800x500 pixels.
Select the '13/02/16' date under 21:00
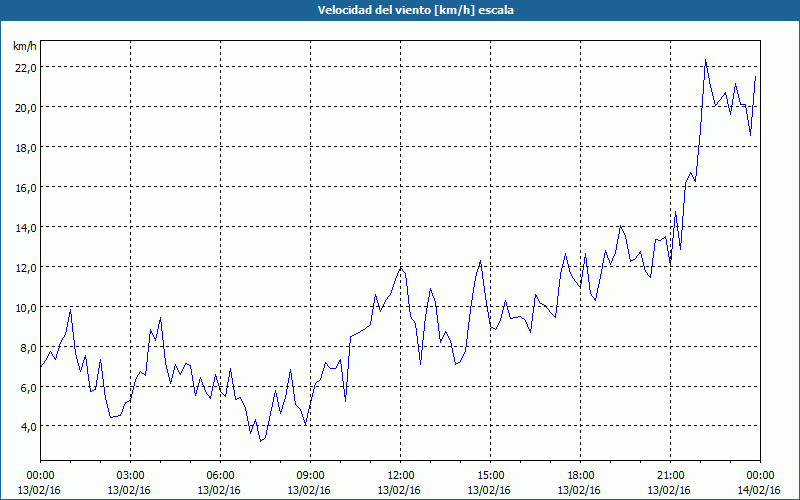669,490
